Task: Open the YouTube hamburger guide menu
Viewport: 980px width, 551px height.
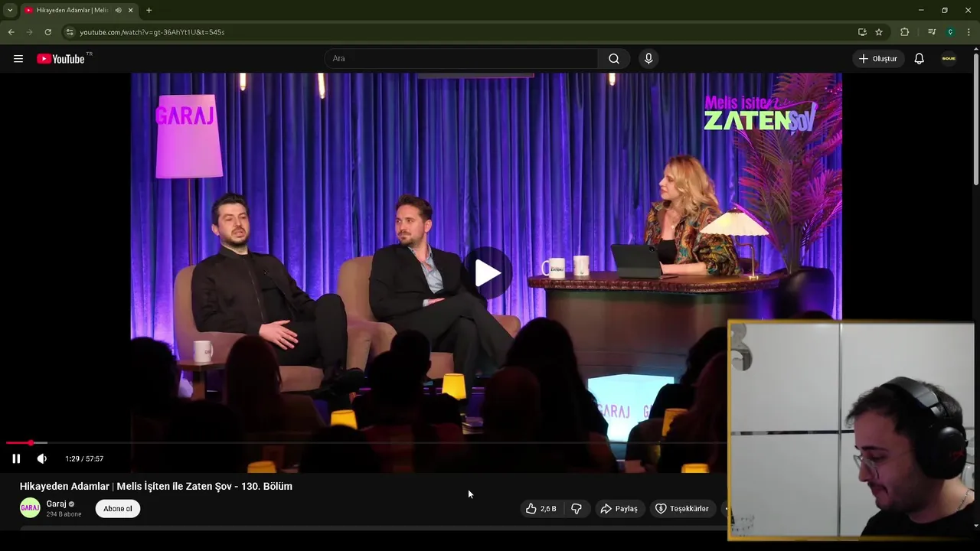Action: [x=18, y=59]
